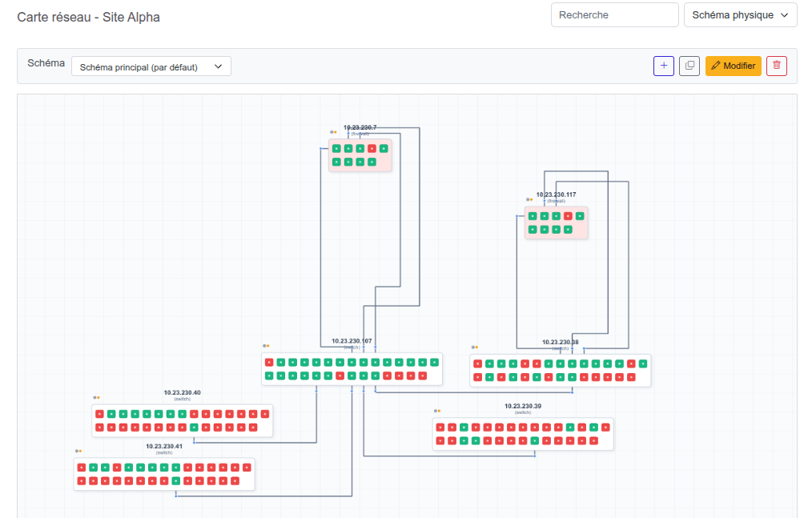Click first top-row port of switch 10.23.230.40
The width and height of the screenshot is (812, 518).
pos(99,414)
